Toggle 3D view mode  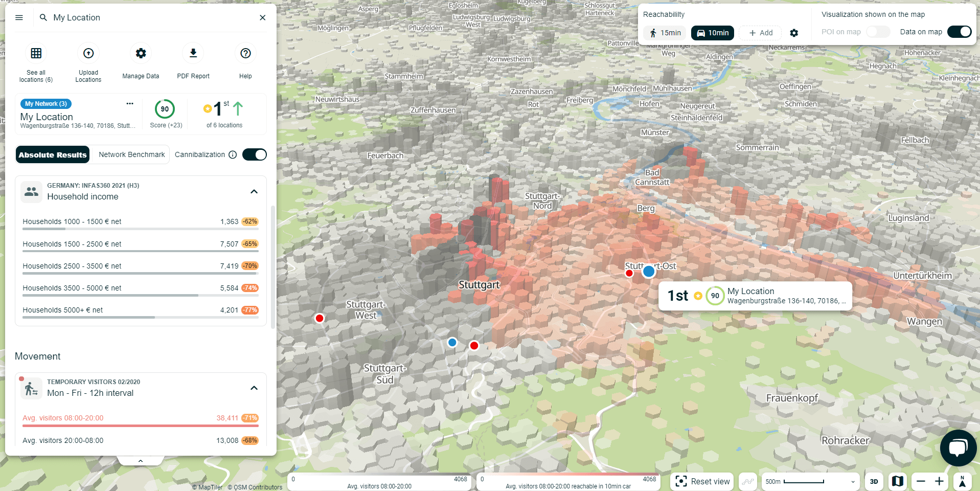[874, 481]
